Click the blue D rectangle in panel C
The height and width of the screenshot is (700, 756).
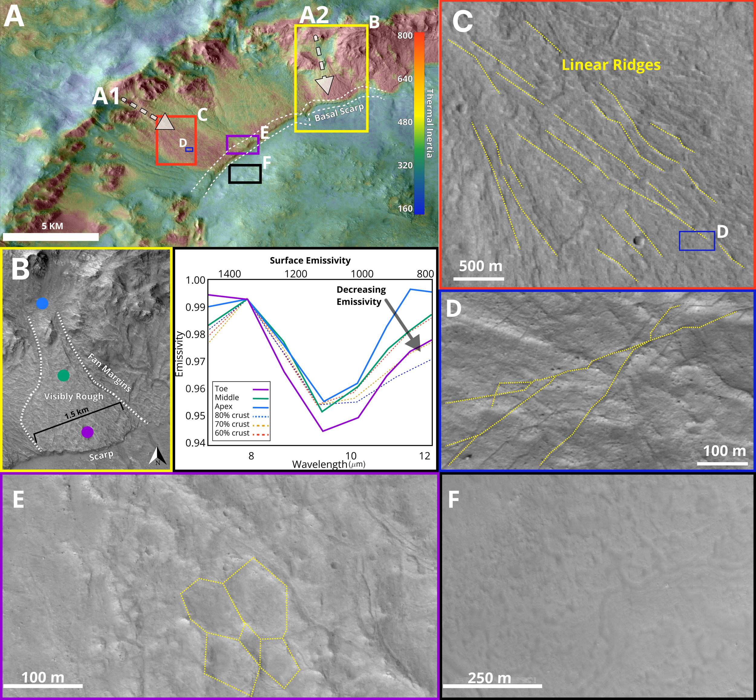click(696, 241)
